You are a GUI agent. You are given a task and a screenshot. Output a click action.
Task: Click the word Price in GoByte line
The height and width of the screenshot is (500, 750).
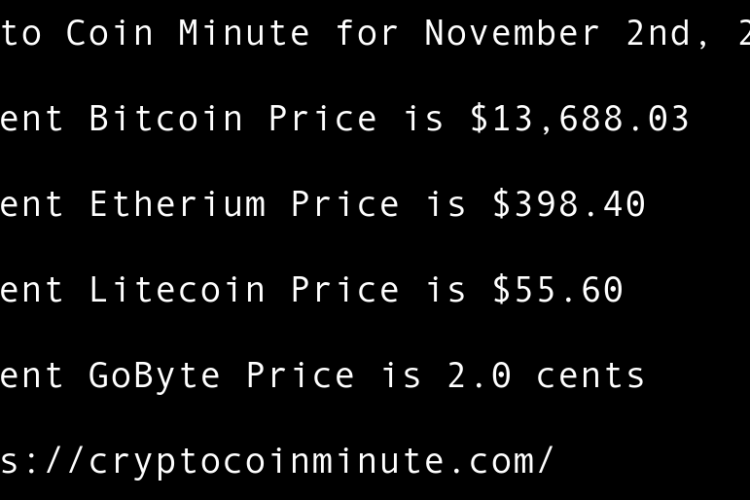click(301, 375)
